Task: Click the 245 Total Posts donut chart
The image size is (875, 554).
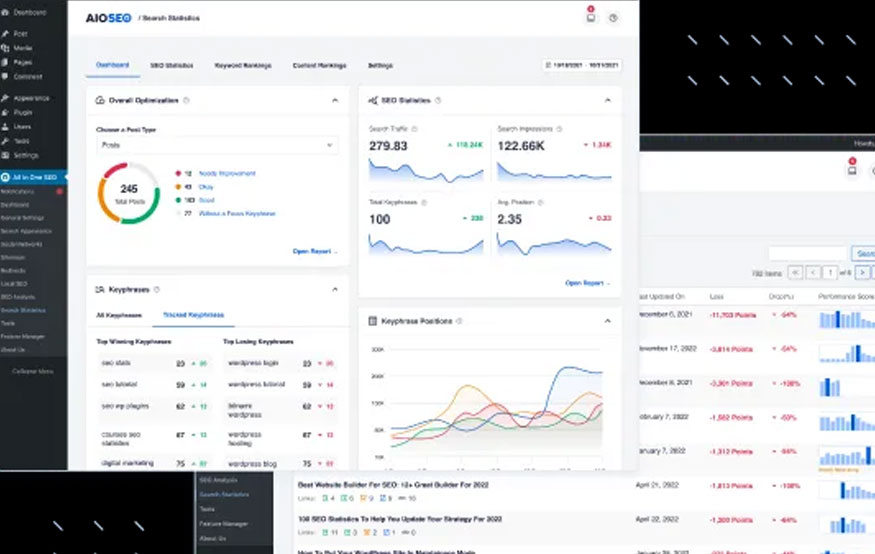Action: coord(129,193)
